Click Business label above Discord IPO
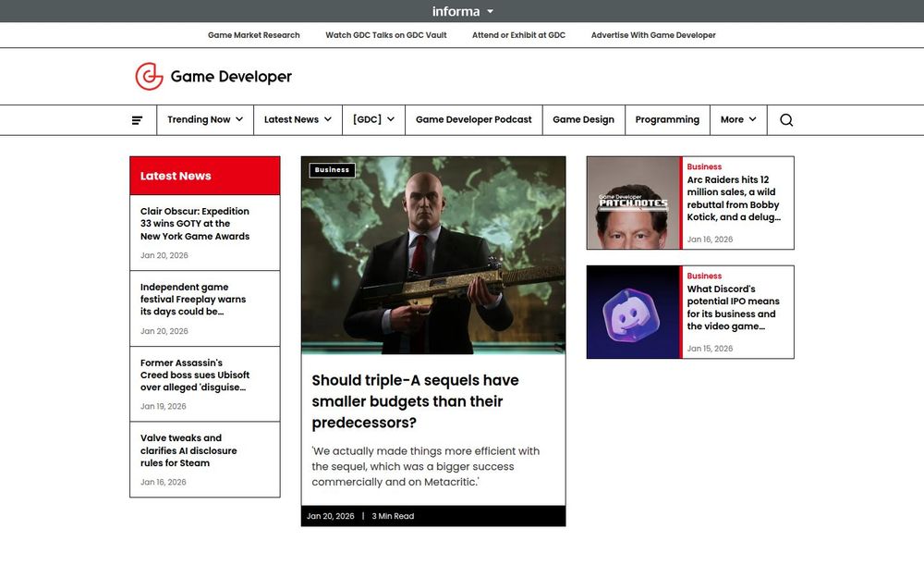924x578 pixels. 704,276
